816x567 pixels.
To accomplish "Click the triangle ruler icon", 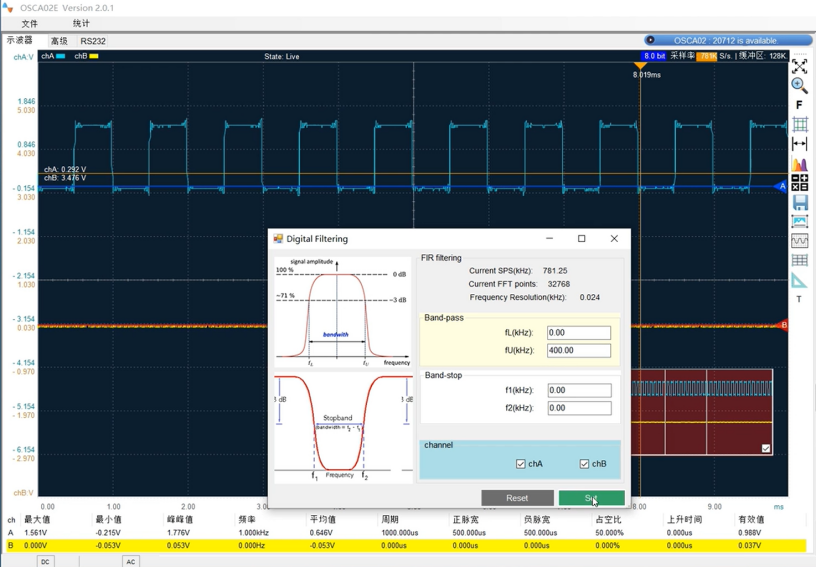I will pos(799,280).
